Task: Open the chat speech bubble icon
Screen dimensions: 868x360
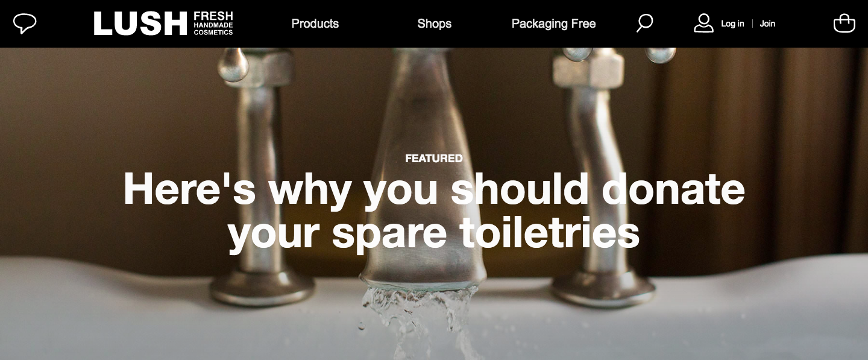Action: [x=25, y=24]
